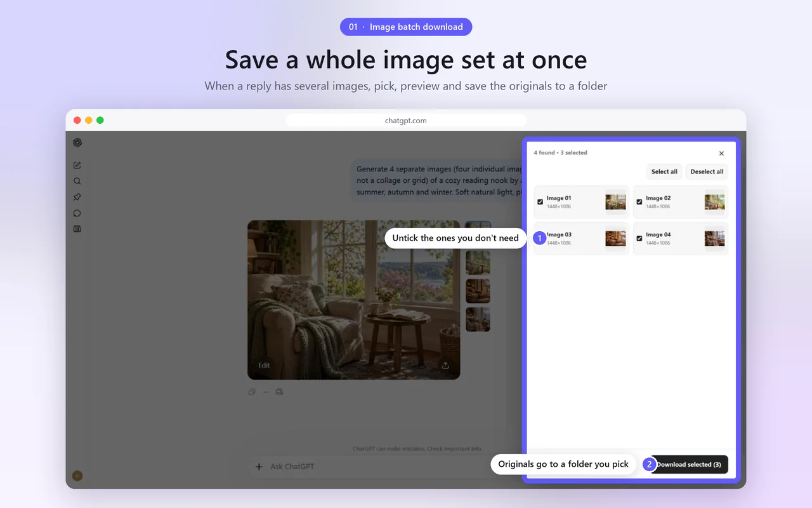Click the "Image 04" label

[x=658, y=235]
